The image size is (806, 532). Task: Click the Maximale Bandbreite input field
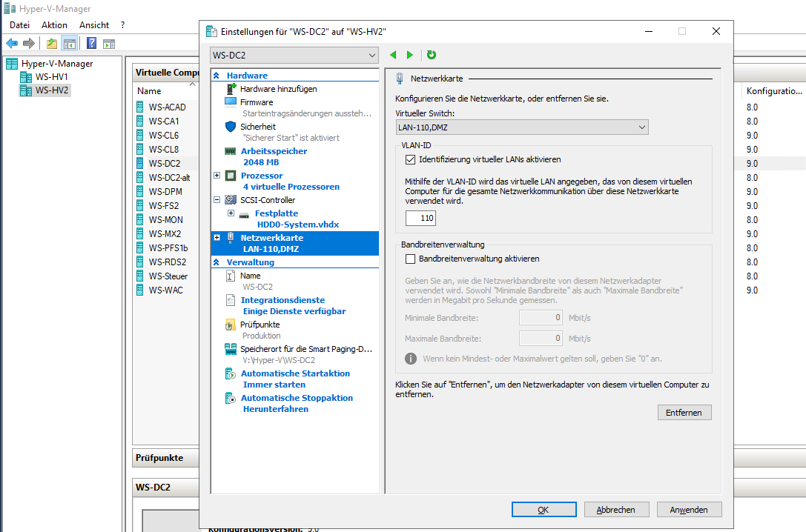(x=541, y=339)
